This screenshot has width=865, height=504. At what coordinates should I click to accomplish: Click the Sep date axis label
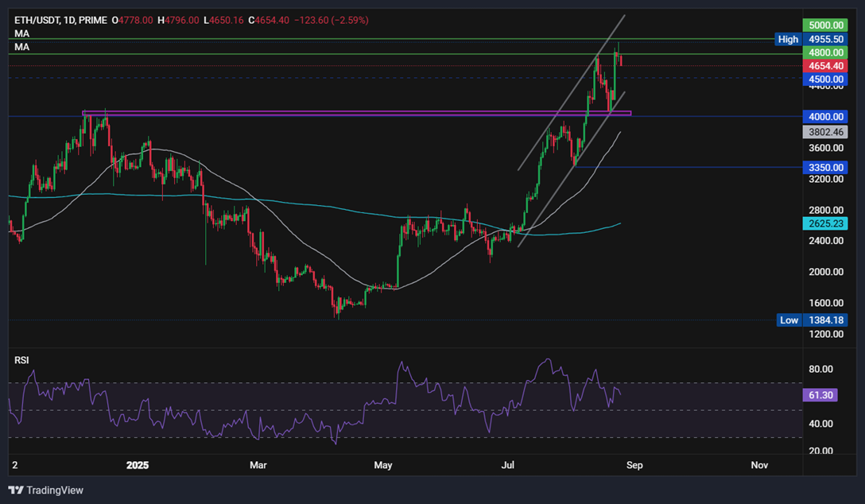click(634, 465)
